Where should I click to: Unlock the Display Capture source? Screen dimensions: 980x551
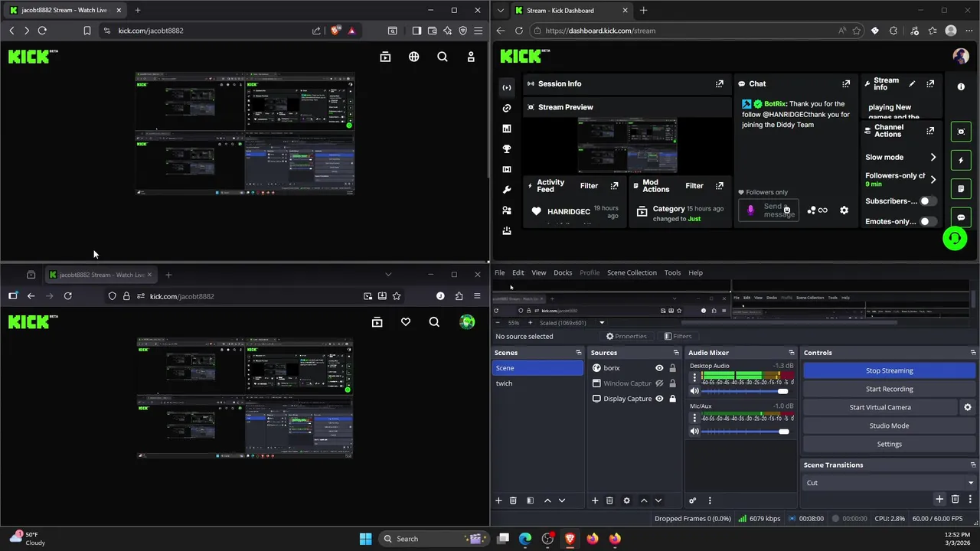672,399
